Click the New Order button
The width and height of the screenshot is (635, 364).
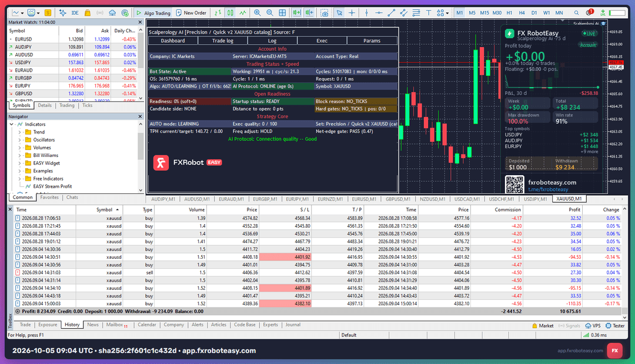click(191, 12)
